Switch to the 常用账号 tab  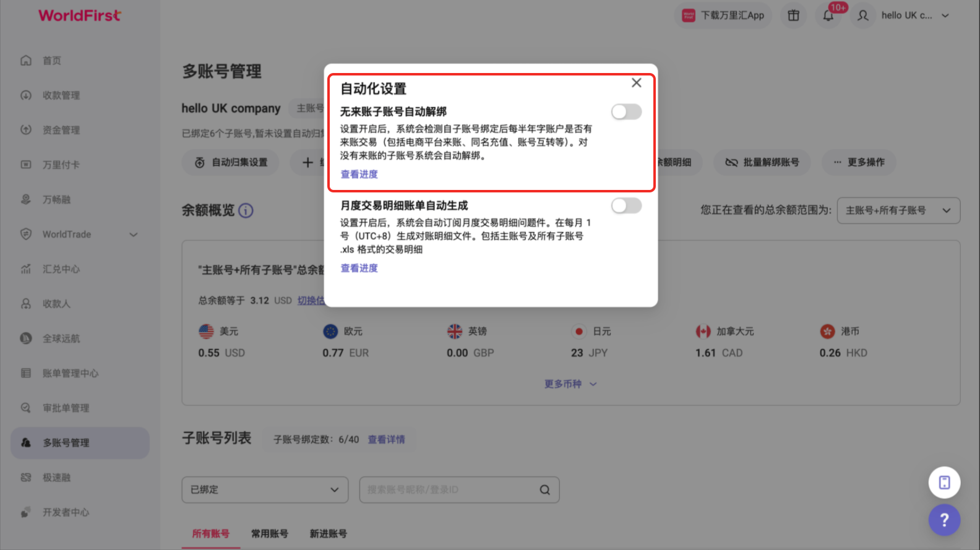pyautogui.click(x=270, y=534)
